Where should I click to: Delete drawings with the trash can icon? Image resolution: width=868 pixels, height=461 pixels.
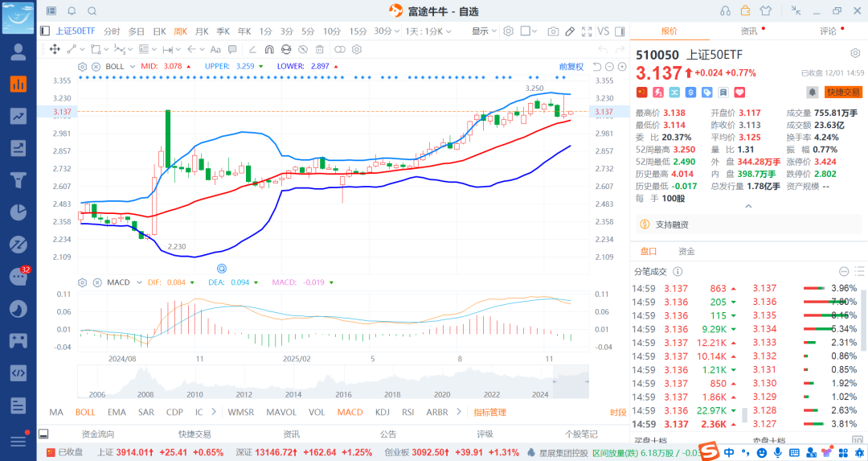319,49
